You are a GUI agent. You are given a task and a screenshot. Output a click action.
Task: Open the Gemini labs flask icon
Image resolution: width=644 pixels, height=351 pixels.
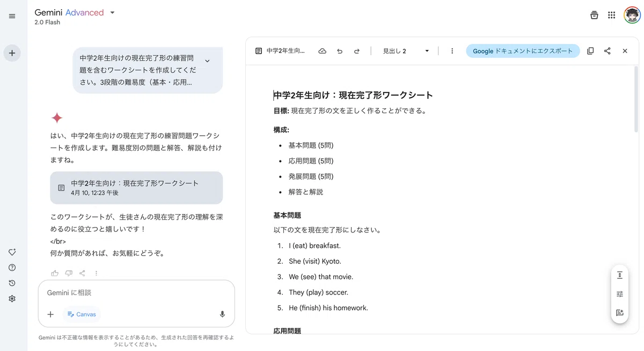coord(594,15)
